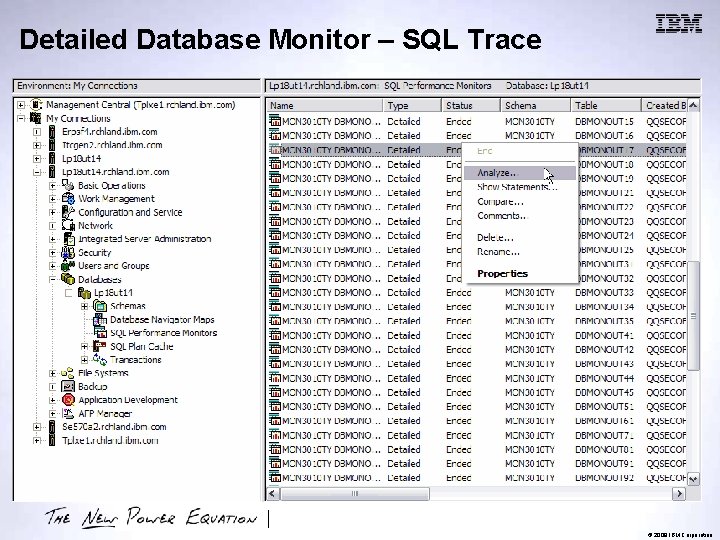This screenshot has height=540, width=720.
Task: Click the DBMONOUT41 table cell
Action: click(x=604, y=335)
